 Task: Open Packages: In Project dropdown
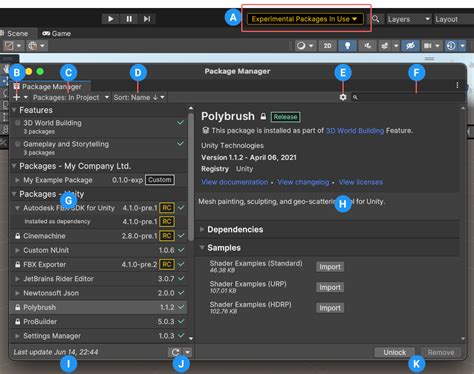71,97
